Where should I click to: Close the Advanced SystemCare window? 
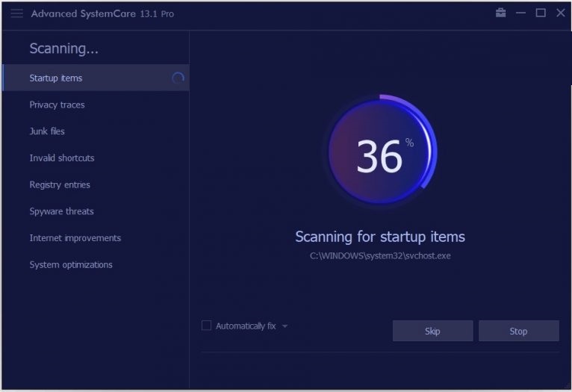(x=561, y=13)
